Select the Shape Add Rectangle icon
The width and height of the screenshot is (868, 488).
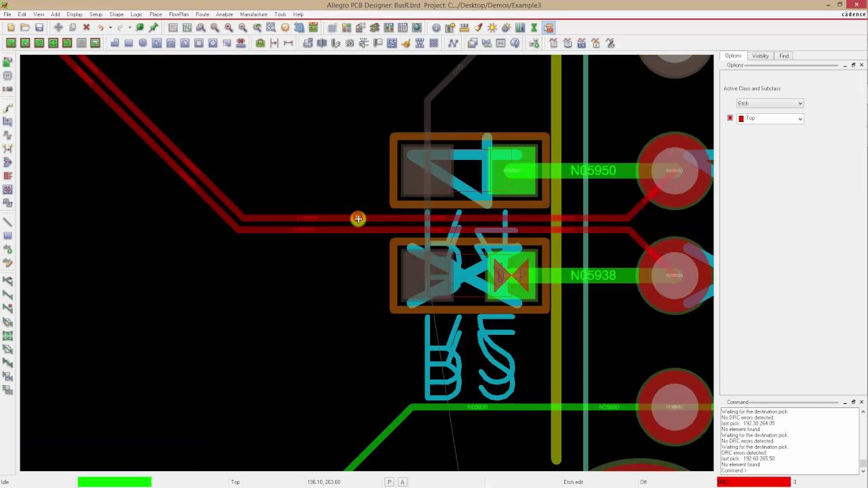tap(129, 43)
